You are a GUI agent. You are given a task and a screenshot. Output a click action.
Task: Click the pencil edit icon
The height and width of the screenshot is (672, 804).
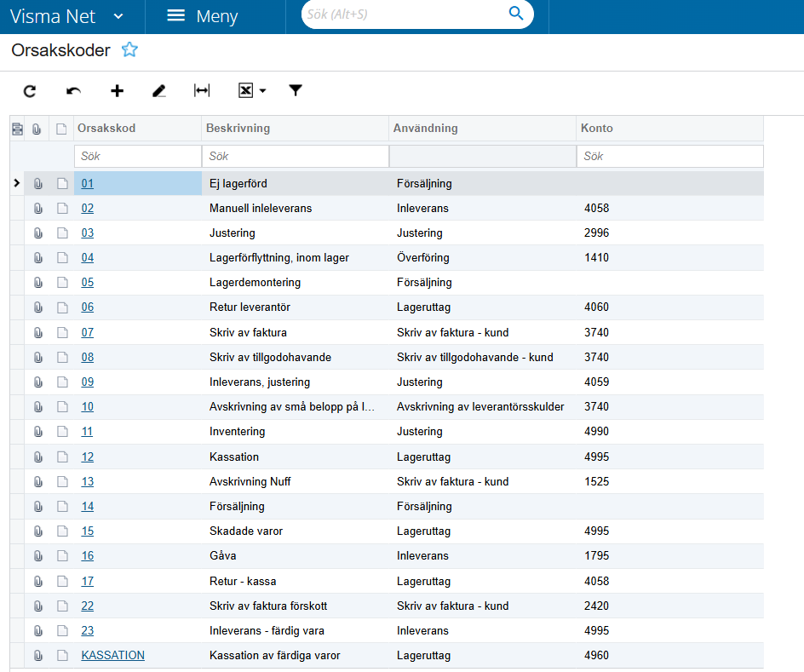pyautogui.click(x=159, y=91)
